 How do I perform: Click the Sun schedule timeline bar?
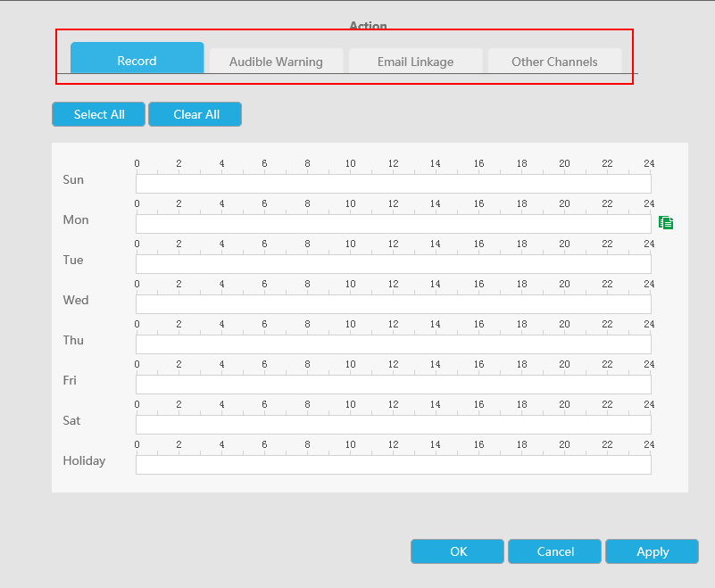393,184
